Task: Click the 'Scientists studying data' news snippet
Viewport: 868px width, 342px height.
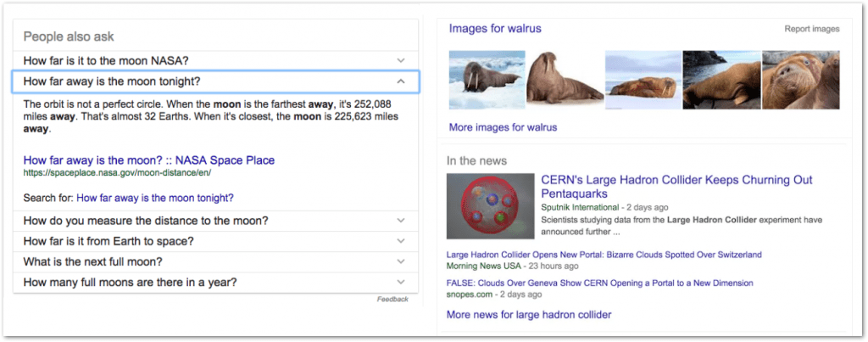Action: [682, 226]
